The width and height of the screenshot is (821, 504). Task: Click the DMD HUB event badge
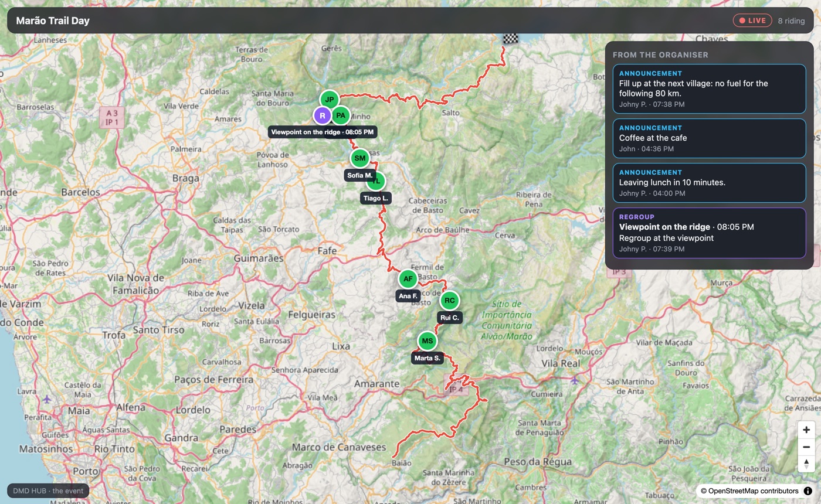pos(48,491)
